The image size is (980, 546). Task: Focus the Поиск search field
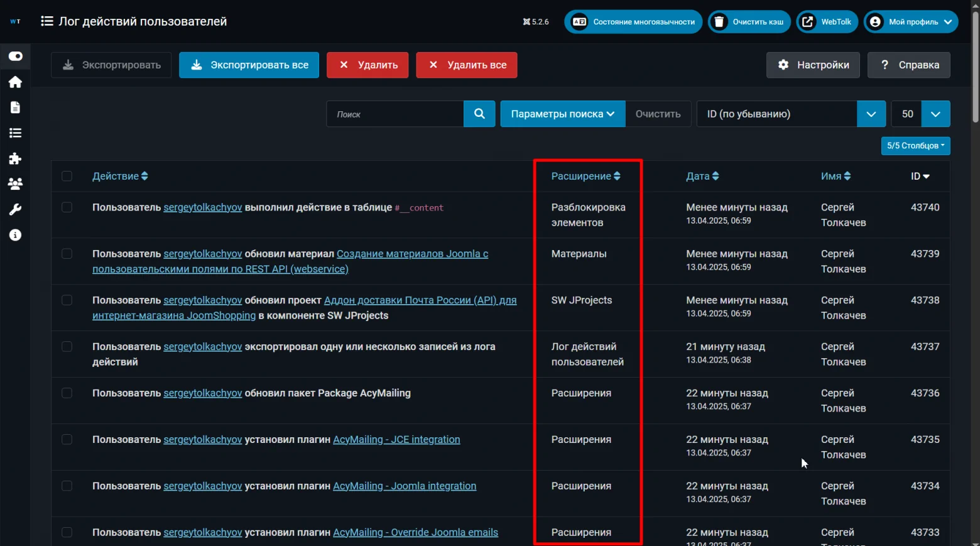395,114
